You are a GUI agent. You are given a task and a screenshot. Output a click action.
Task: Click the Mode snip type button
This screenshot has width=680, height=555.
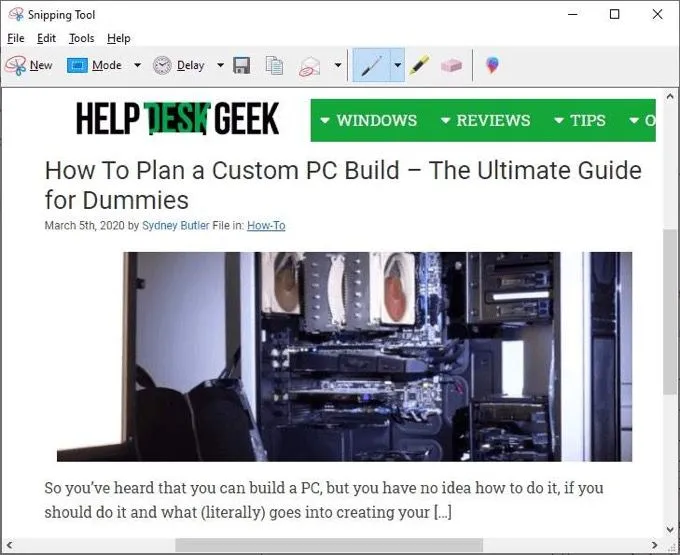point(95,66)
